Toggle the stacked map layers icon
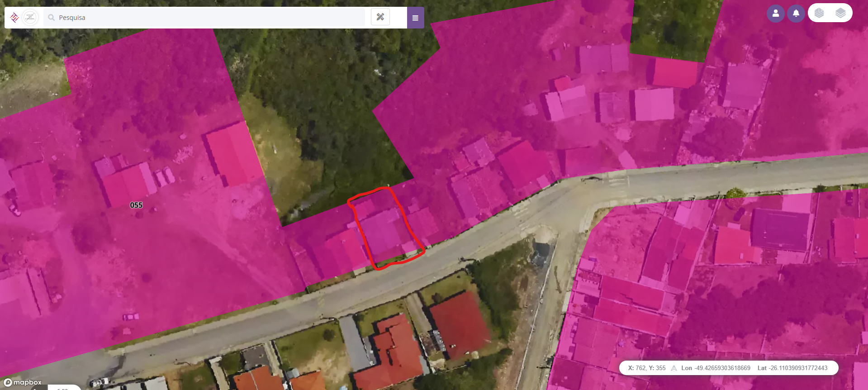 pyautogui.click(x=840, y=13)
